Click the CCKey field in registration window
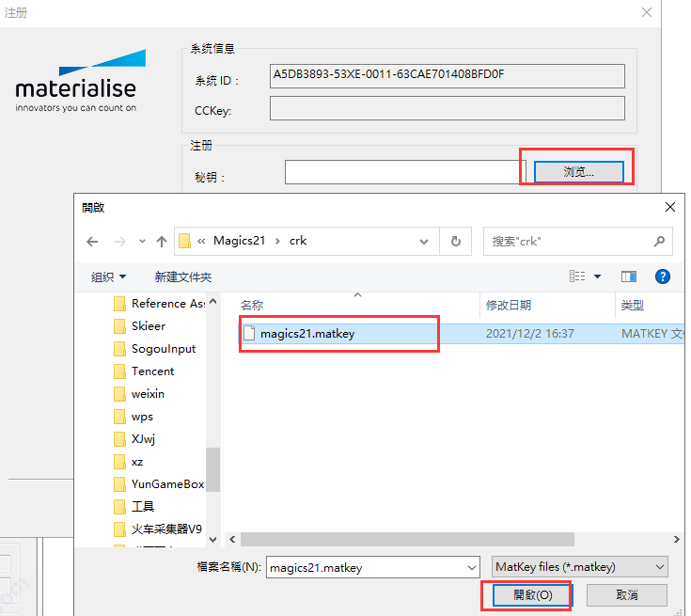The height and width of the screenshot is (616, 691). (x=448, y=108)
